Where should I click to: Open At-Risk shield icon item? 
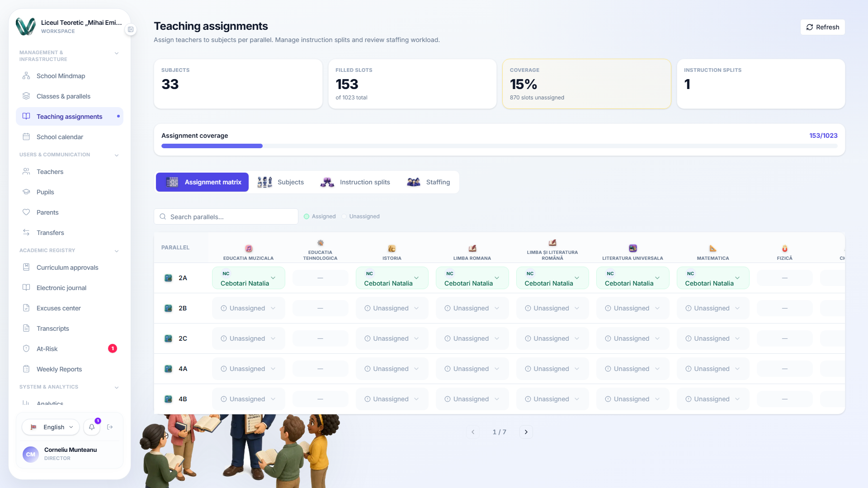click(26, 348)
